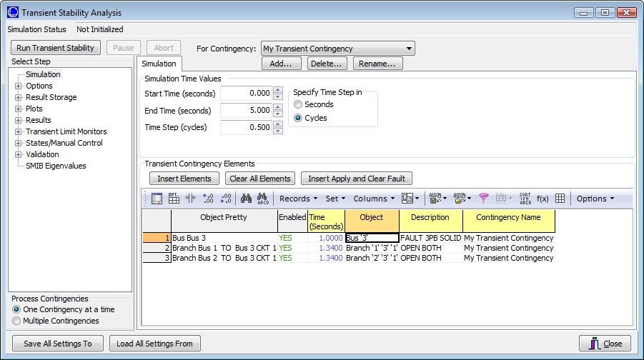Screen dimensions: 644x360
Task: Expand Transient Limit Monitors tree node
Action: coord(18,132)
